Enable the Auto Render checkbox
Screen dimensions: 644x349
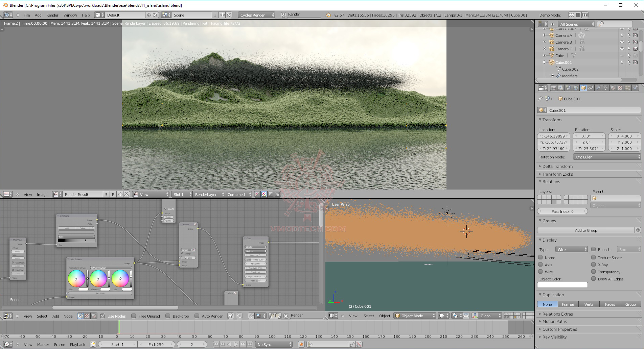click(197, 316)
